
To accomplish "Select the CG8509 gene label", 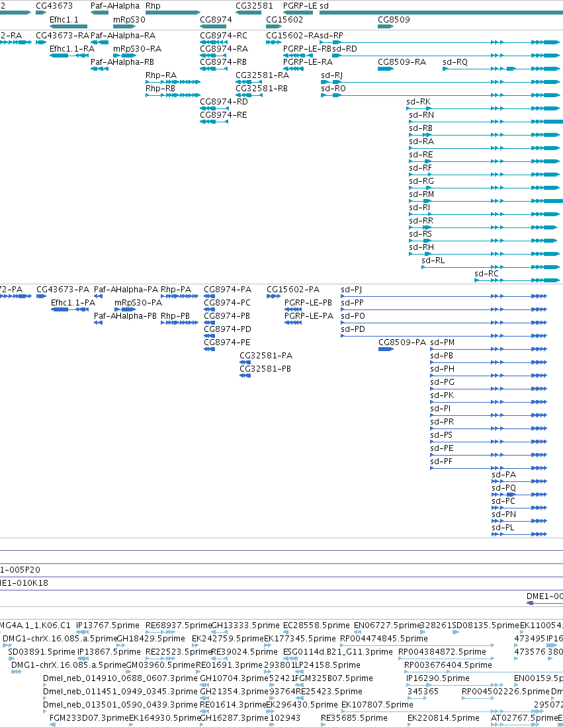I will tap(394, 20).
